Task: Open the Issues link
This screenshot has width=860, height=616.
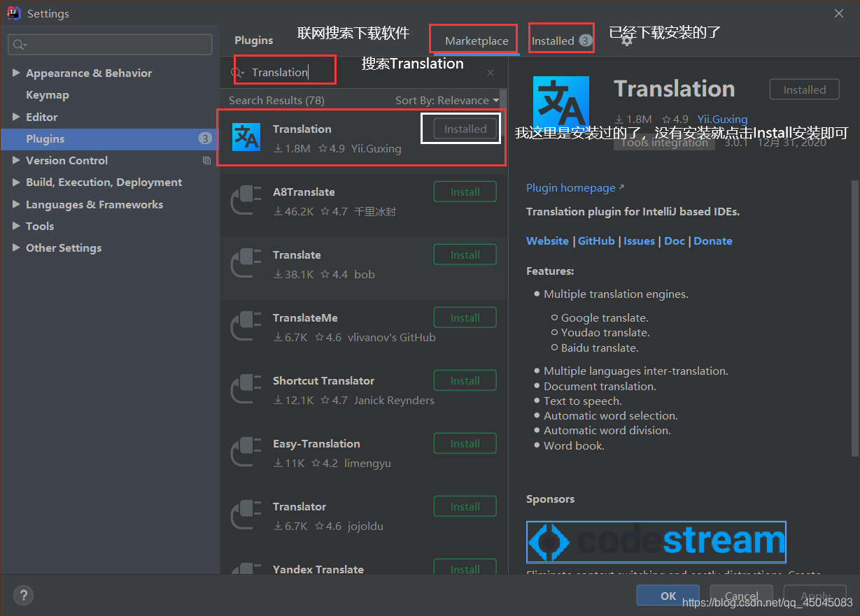Action: (639, 241)
